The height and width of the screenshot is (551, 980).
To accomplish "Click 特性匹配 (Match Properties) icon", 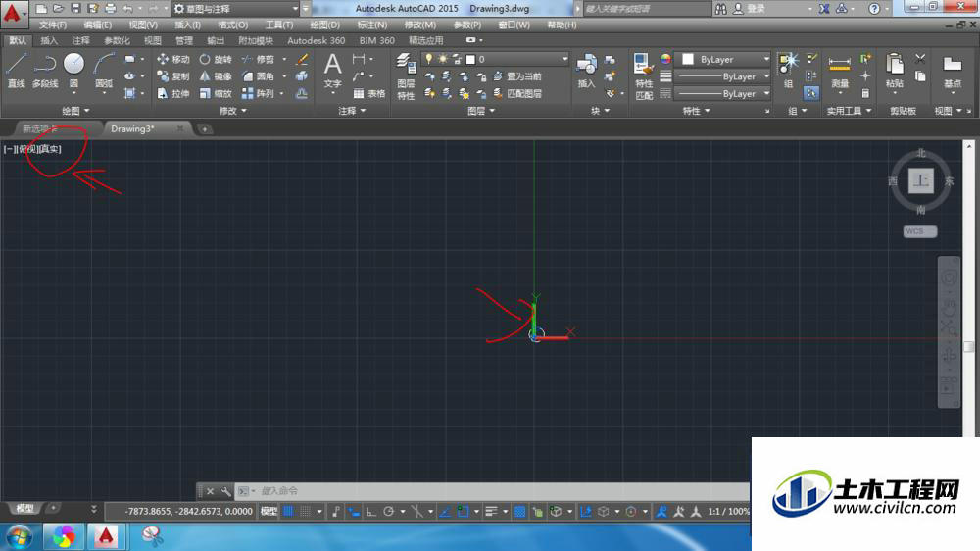I will click(x=644, y=76).
